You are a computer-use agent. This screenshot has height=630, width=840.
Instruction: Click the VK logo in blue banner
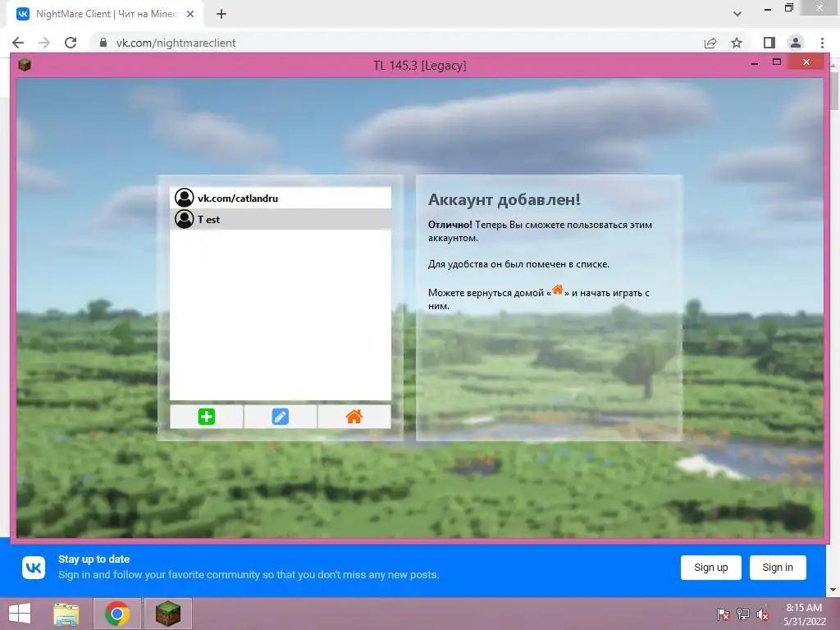point(34,568)
